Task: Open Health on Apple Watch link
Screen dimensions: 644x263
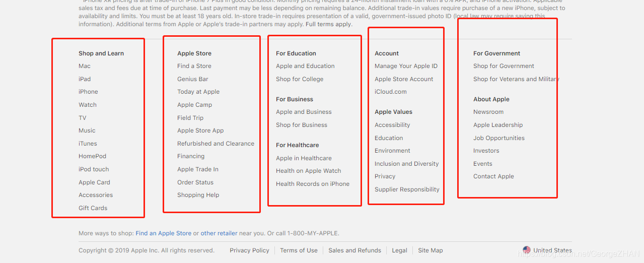Action: pyautogui.click(x=309, y=171)
